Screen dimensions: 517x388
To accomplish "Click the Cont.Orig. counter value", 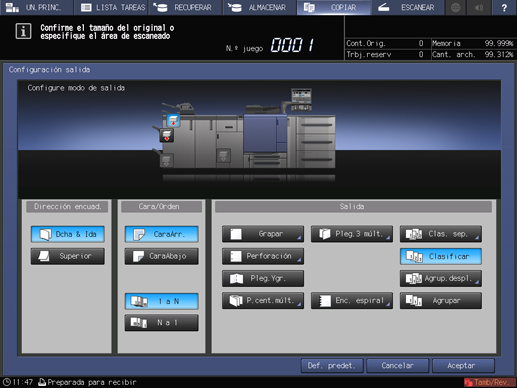I will point(421,43).
